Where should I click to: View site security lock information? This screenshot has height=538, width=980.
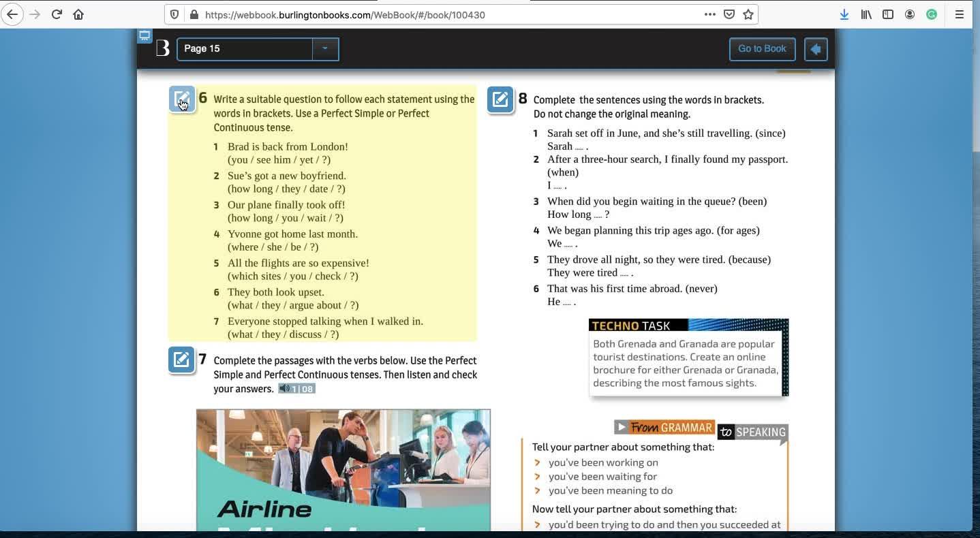click(194, 14)
